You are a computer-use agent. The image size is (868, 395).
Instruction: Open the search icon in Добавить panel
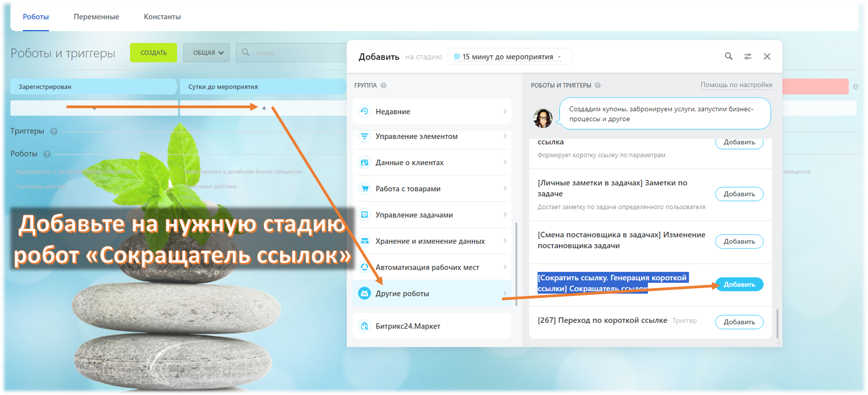(x=728, y=56)
